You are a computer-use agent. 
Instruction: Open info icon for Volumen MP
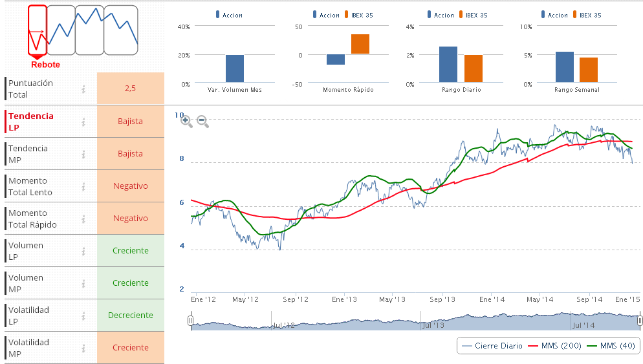(83, 283)
